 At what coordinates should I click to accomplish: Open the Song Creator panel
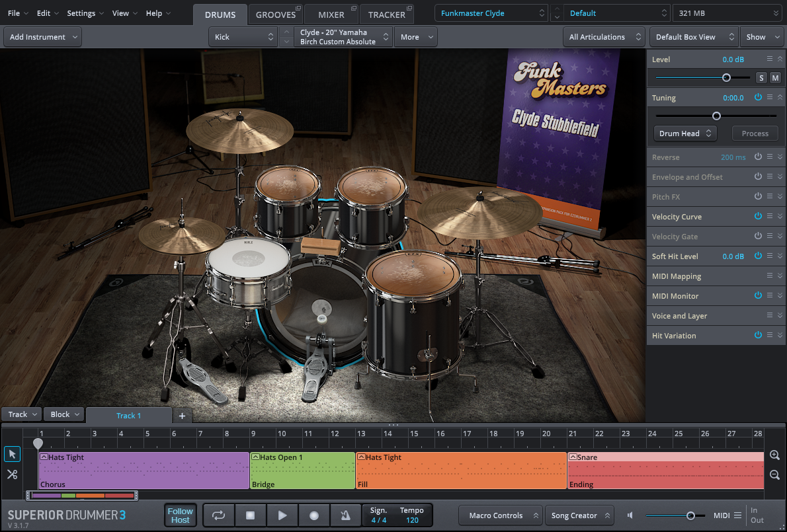[x=579, y=515]
